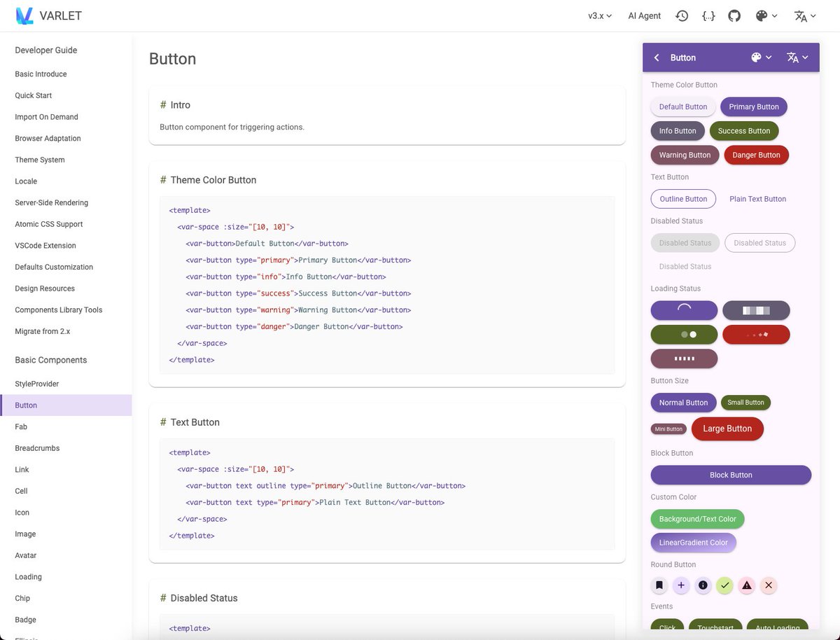Click the round red close X button
This screenshot has height=640, width=840.
coord(769,585)
